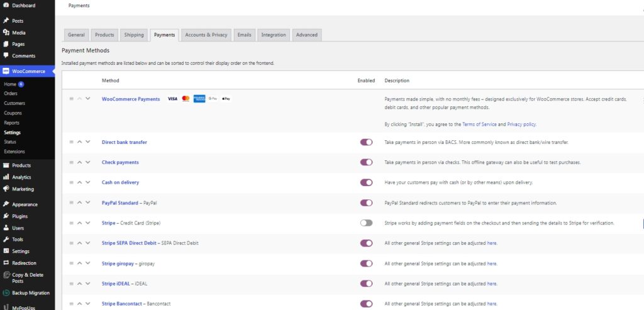This screenshot has width=644, height=310.
Task: Click the MyPopUps icon in sidebar
Action: tap(6, 307)
